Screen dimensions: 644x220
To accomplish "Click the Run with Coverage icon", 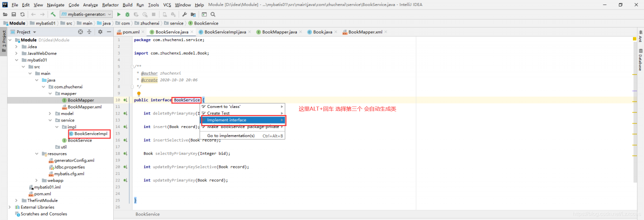I will click(136, 15).
